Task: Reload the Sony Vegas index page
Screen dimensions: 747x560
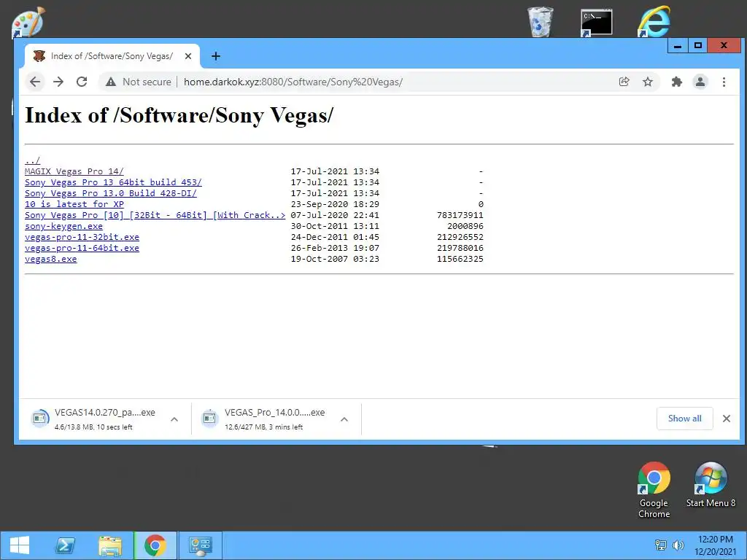Action: (82, 82)
